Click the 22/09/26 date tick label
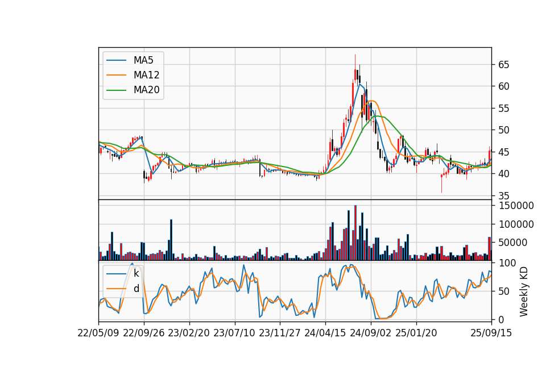 pyautogui.click(x=144, y=333)
